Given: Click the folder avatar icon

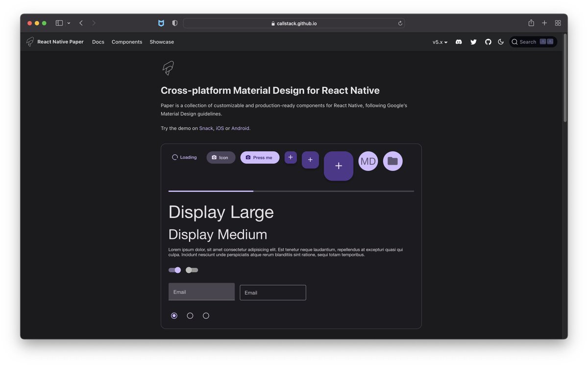Looking at the screenshot, I should pyautogui.click(x=392, y=161).
